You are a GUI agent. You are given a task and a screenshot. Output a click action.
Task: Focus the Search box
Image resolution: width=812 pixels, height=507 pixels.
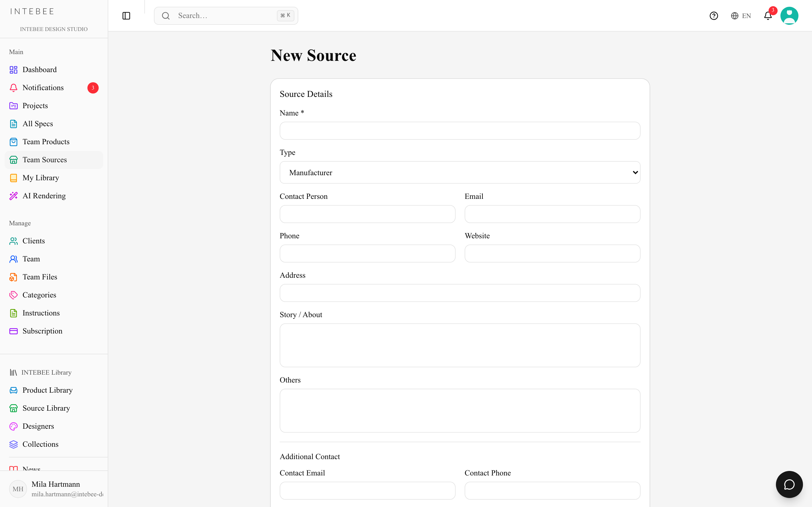click(226, 16)
